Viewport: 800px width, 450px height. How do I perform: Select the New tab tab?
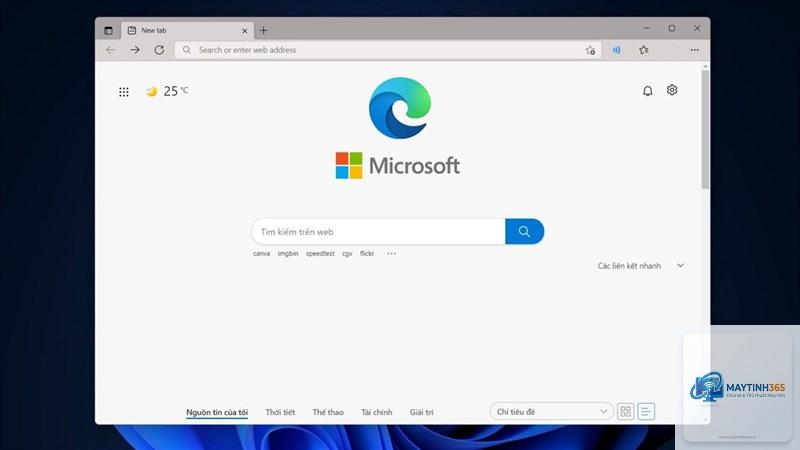tap(187, 31)
